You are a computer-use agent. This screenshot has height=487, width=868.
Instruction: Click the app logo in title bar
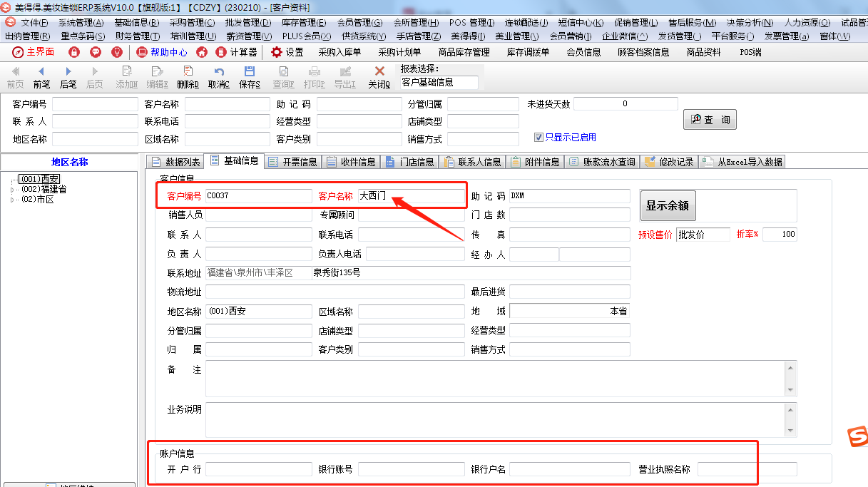(6, 6)
